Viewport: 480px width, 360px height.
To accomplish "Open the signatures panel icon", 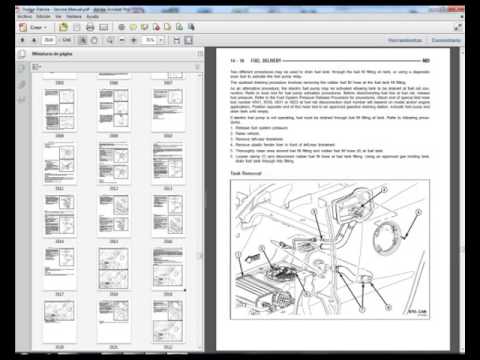I will pos(22,99).
